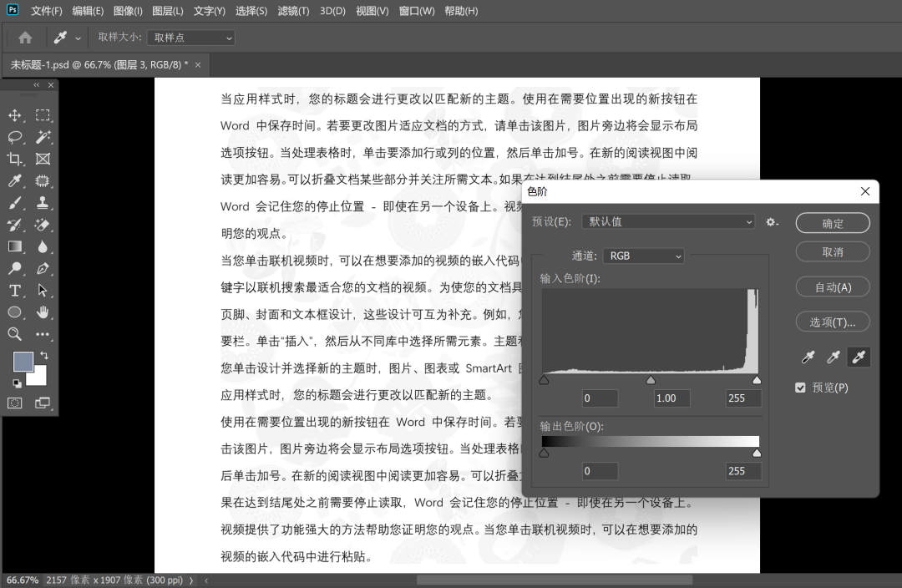The width and height of the screenshot is (902, 588).
Task: Enable the 预览(P) checkbox
Action: tap(800, 388)
